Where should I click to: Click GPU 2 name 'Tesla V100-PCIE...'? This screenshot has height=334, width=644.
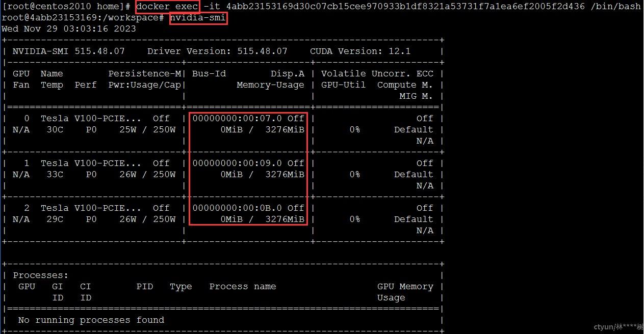(x=91, y=208)
